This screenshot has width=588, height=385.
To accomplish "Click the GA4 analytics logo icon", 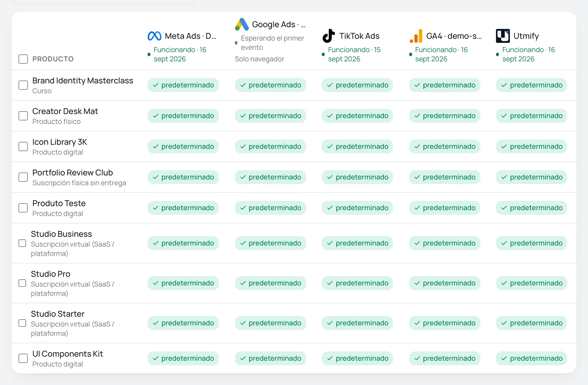I will tap(416, 36).
